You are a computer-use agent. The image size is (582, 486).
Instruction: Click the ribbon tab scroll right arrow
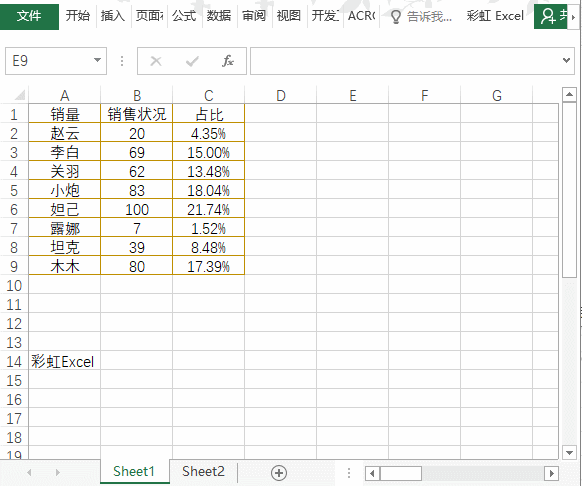click(x=574, y=17)
